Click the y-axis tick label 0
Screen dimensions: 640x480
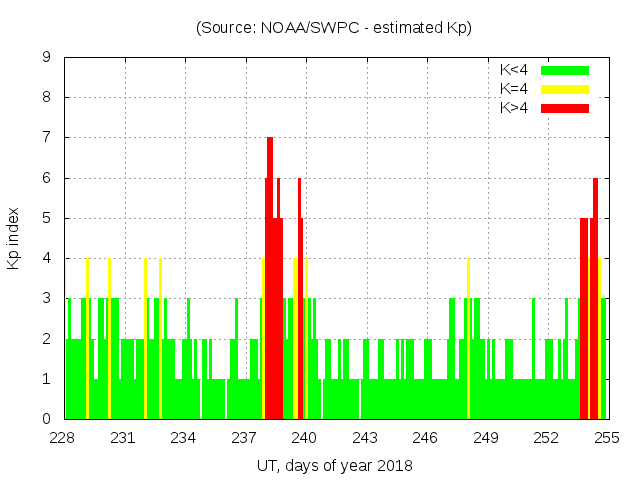point(46,419)
